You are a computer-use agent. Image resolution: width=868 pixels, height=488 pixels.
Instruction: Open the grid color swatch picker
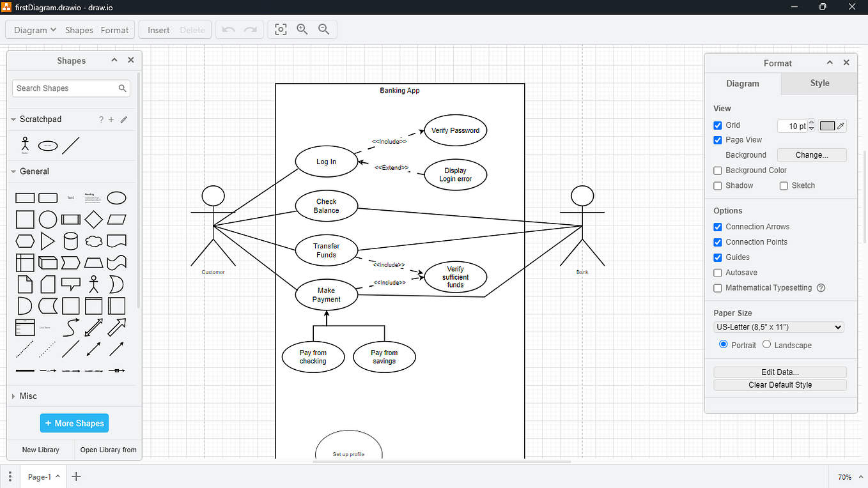(x=828, y=126)
